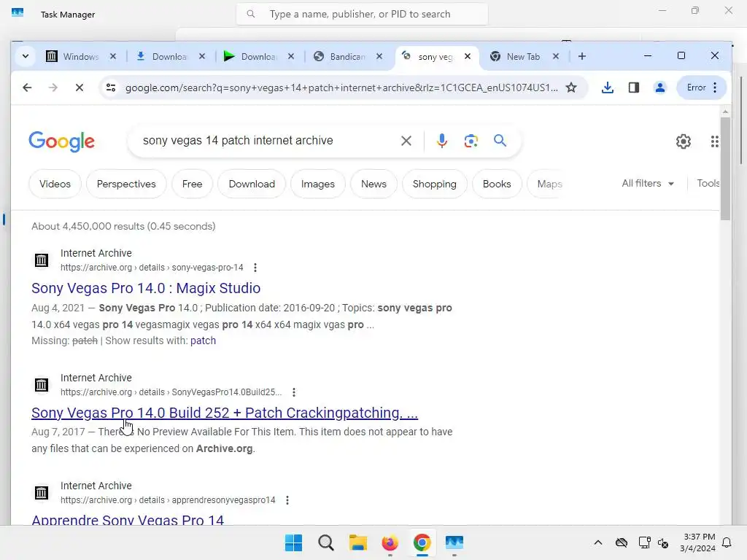Expand the All filters dropdown
The width and height of the screenshot is (747, 560).
(648, 183)
